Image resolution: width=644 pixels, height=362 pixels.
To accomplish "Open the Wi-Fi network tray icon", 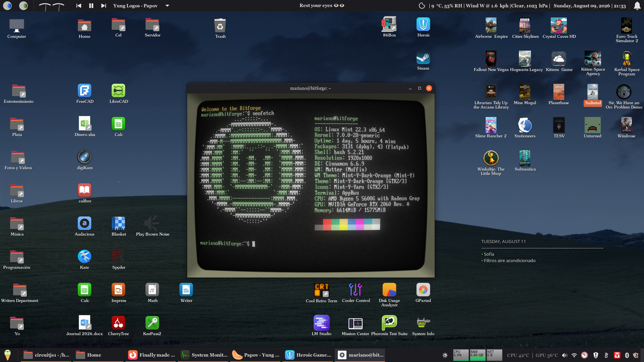I will click(x=575, y=355).
